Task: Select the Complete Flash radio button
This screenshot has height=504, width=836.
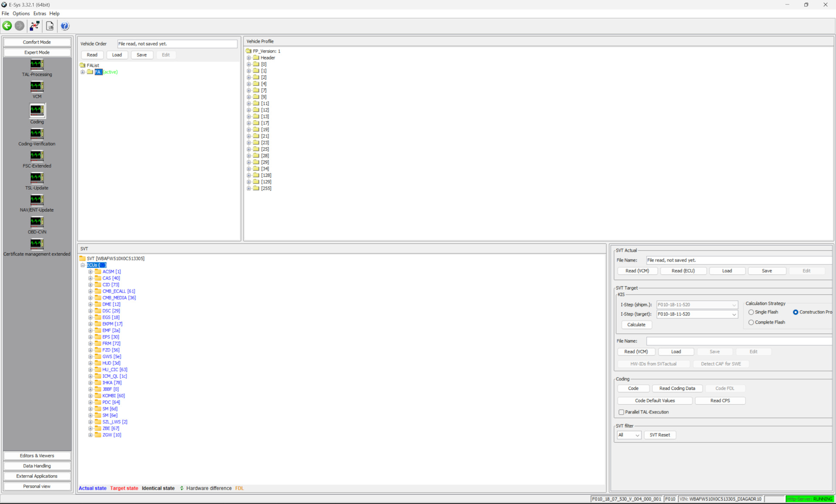Action: click(751, 323)
